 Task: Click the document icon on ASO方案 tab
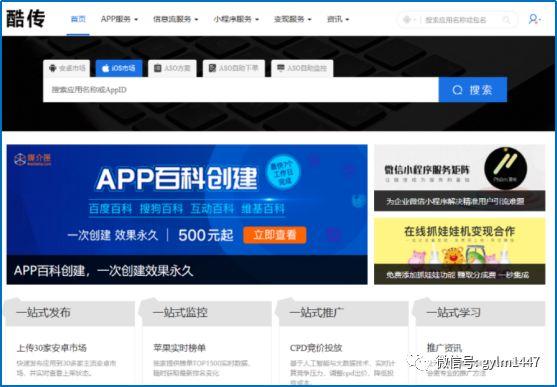[157, 68]
